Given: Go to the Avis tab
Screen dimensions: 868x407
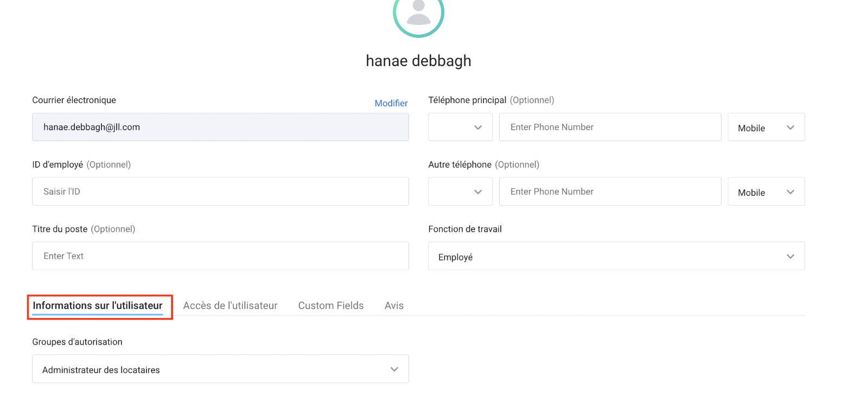Looking at the screenshot, I should tap(394, 306).
